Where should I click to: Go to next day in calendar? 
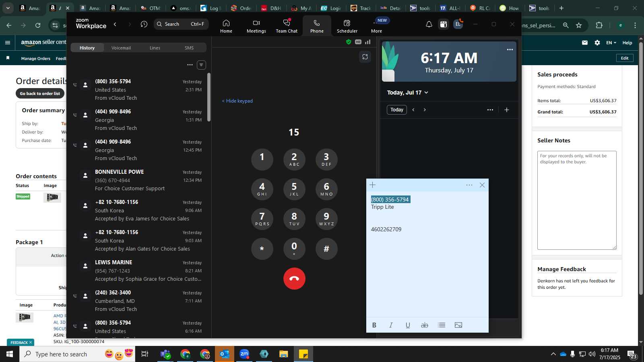(x=425, y=110)
